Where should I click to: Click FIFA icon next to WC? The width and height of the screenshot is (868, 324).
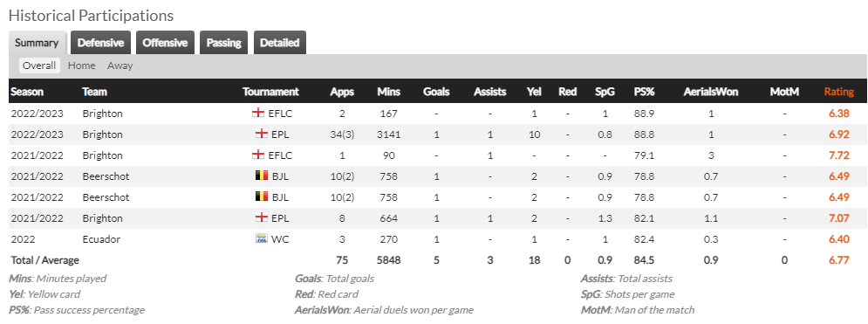click(262, 239)
